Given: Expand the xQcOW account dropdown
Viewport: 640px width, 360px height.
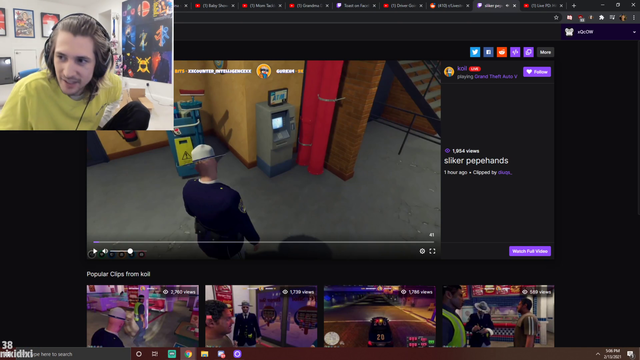Looking at the screenshot, I should [x=634, y=32].
